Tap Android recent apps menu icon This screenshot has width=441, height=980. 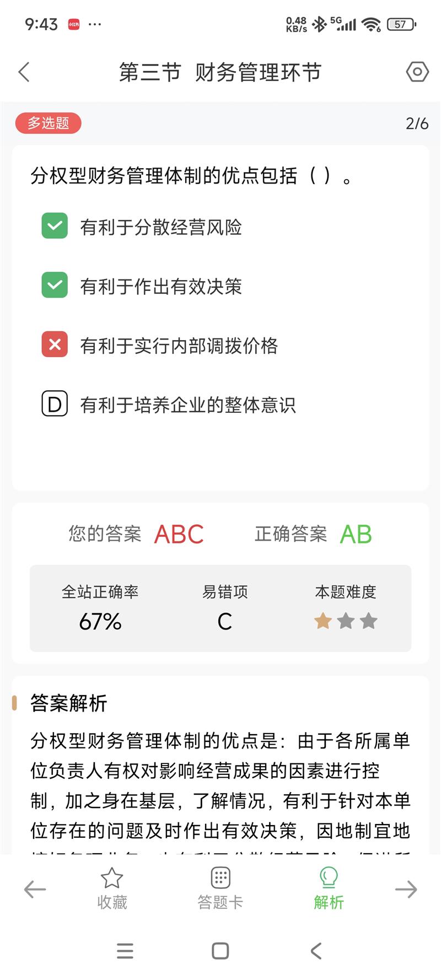tap(125, 951)
